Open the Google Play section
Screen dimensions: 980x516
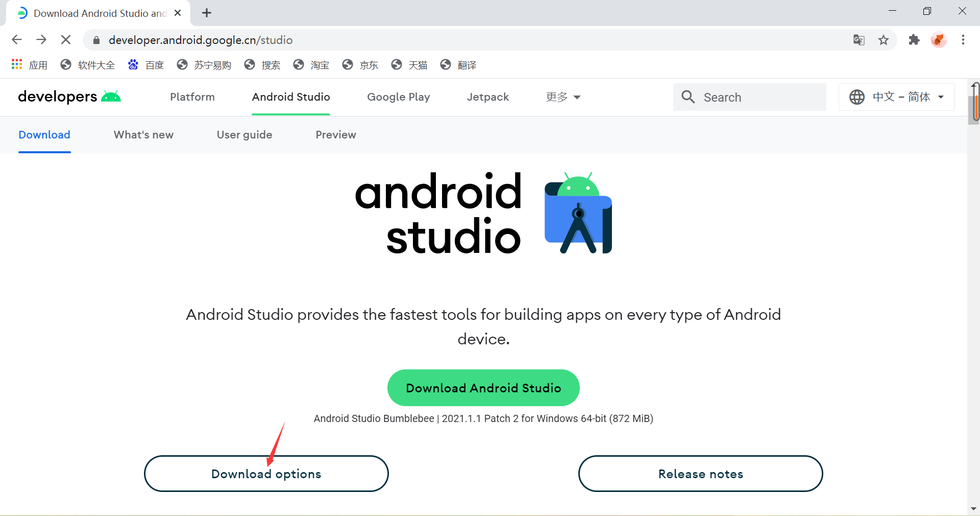tap(398, 97)
